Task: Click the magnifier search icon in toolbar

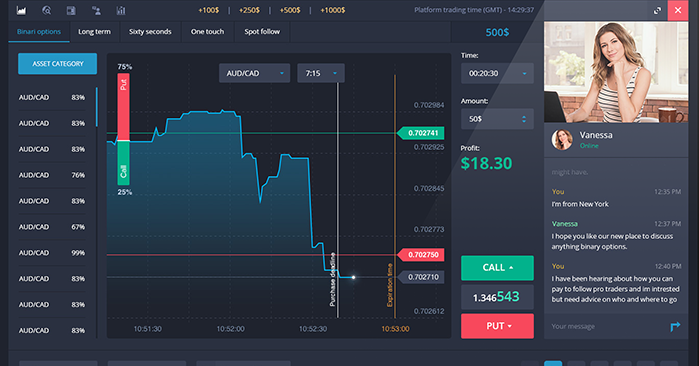Action: pos(46,10)
